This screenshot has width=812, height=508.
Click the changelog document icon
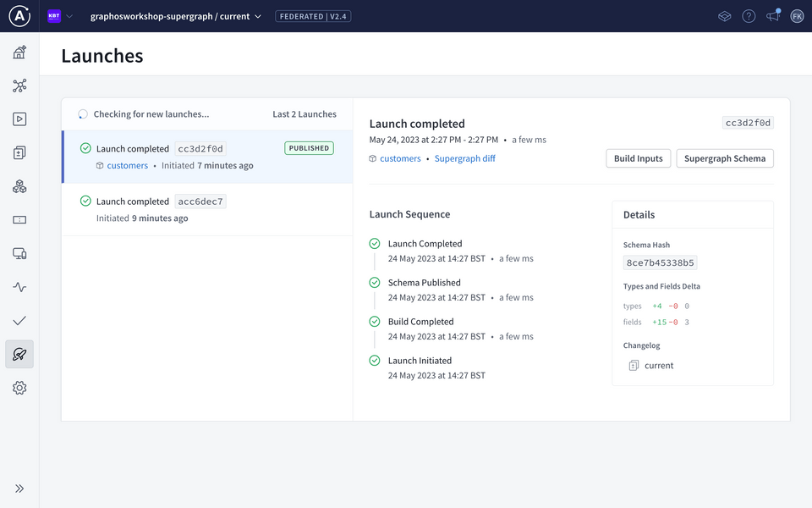point(634,366)
